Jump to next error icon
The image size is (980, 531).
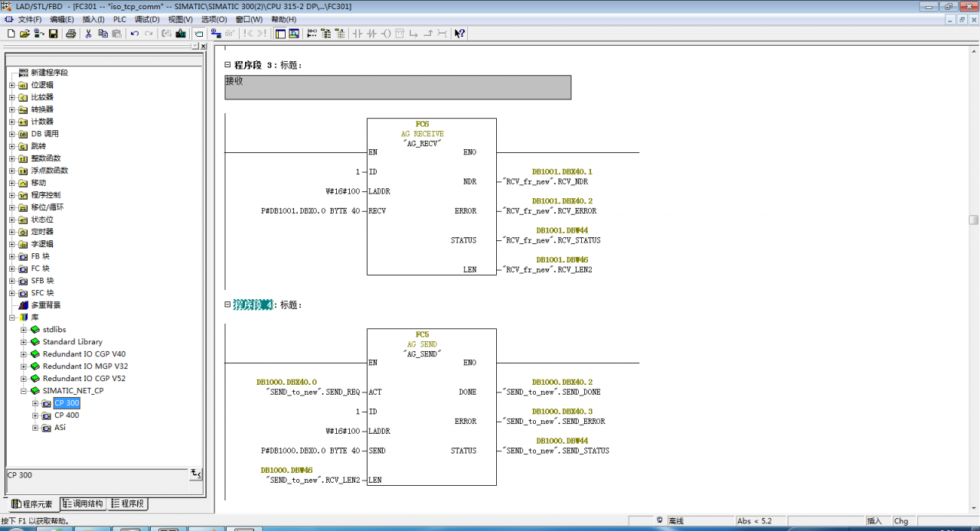(262, 34)
